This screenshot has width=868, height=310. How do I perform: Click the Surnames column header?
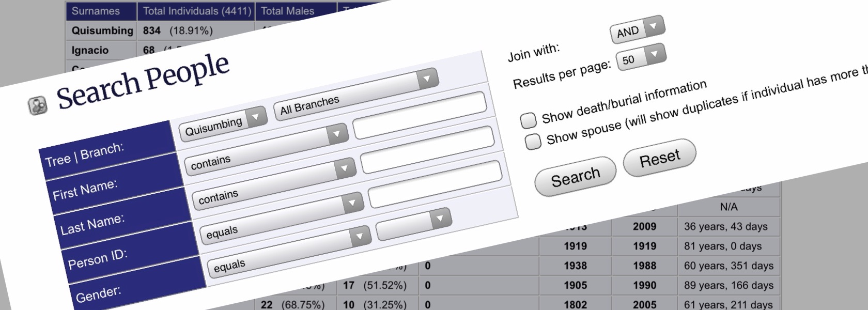[96, 11]
